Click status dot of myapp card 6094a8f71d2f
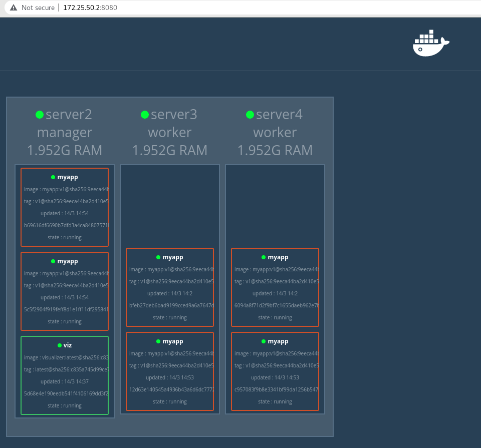 coord(264,257)
